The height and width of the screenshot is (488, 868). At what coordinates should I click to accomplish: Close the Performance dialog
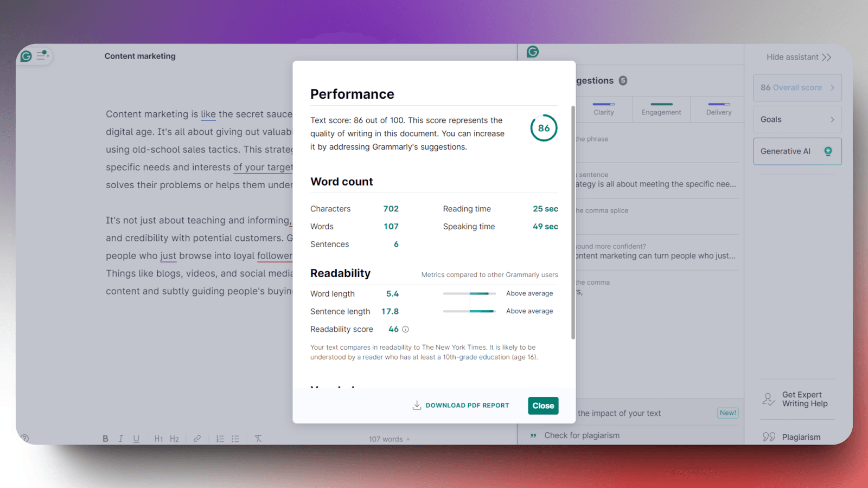(x=543, y=406)
